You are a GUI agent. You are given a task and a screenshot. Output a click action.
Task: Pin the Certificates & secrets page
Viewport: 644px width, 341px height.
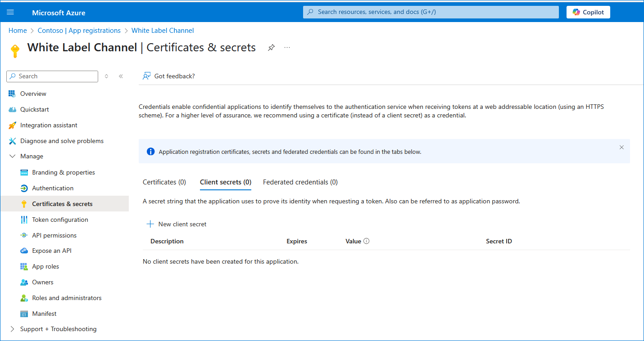coord(271,48)
